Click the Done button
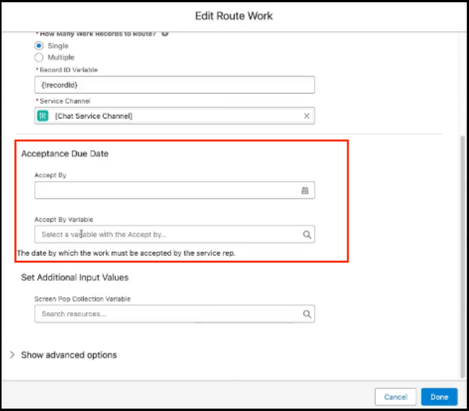The height and width of the screenshot is (411, 469). (439, 397)
